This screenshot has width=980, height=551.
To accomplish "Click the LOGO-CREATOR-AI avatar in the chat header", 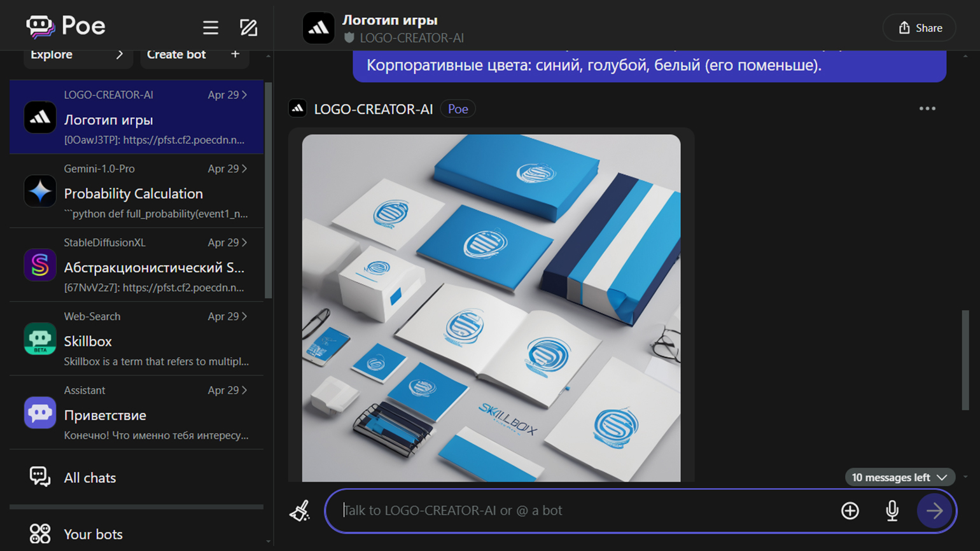I will 318,28.
